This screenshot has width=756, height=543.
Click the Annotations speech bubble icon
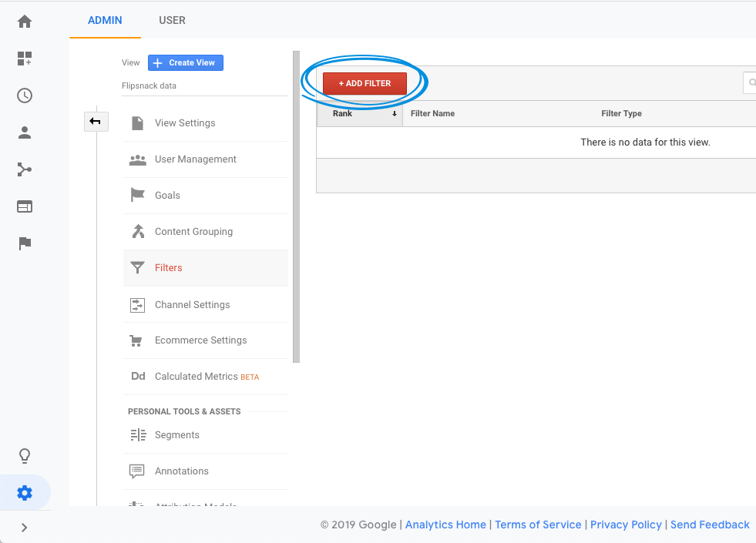coord(137,471)
